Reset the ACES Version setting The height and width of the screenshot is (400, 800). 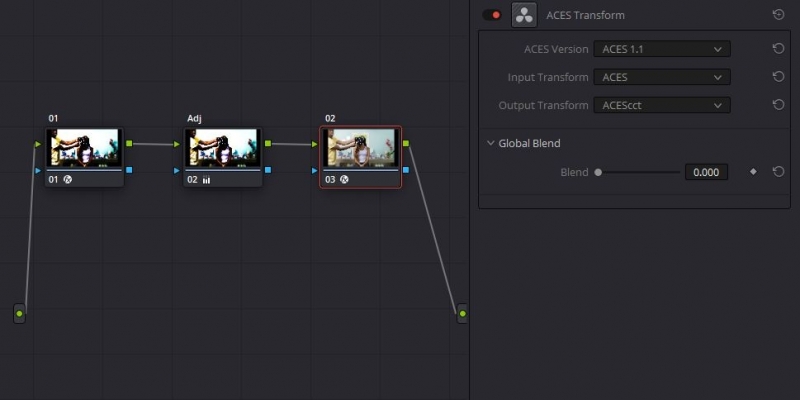point(779,49)
